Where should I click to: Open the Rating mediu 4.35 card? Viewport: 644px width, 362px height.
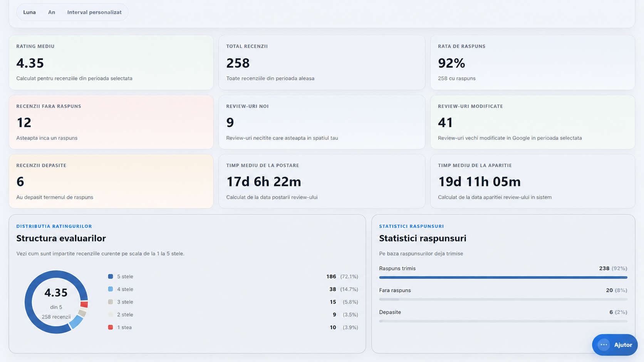pos(111,63)
